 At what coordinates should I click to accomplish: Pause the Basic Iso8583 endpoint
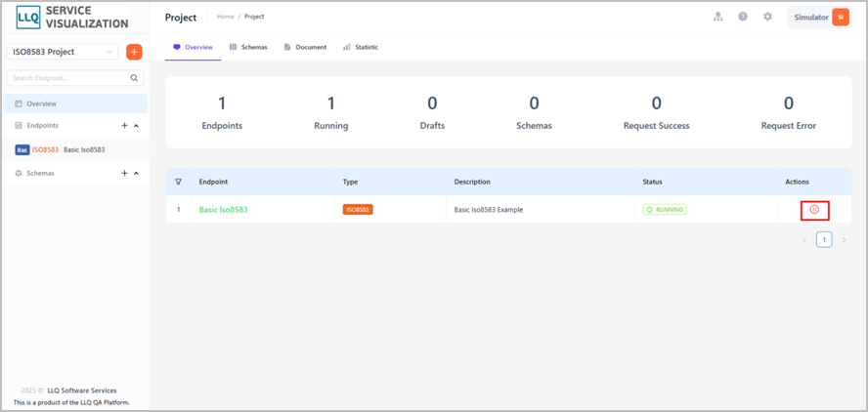click(814, 210)
